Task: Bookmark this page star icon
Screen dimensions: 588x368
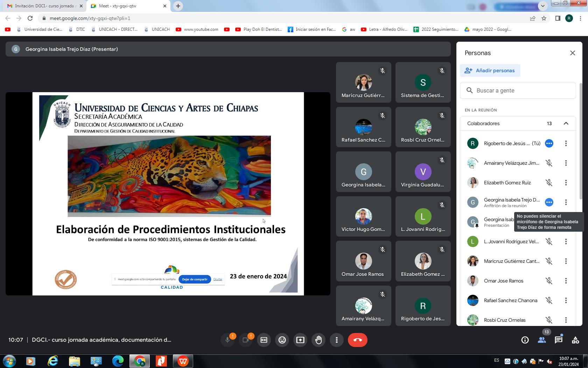Action: tap(544, 18)
